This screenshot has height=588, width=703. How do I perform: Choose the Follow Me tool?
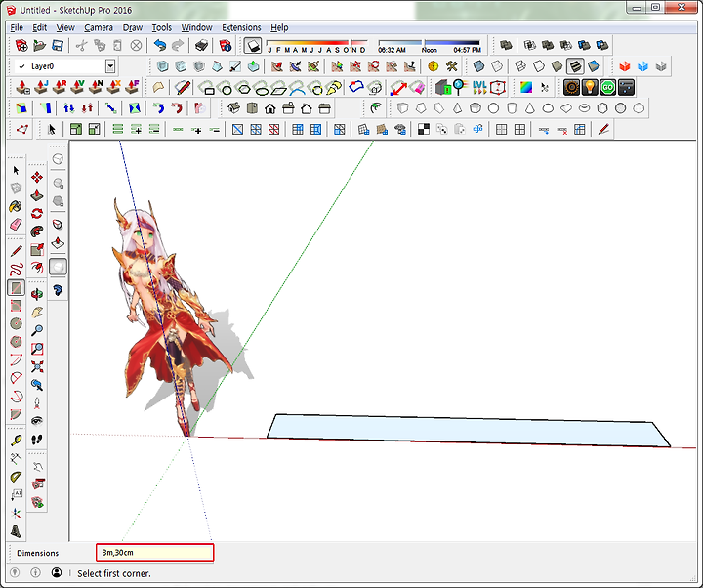[x=37, y=231]
